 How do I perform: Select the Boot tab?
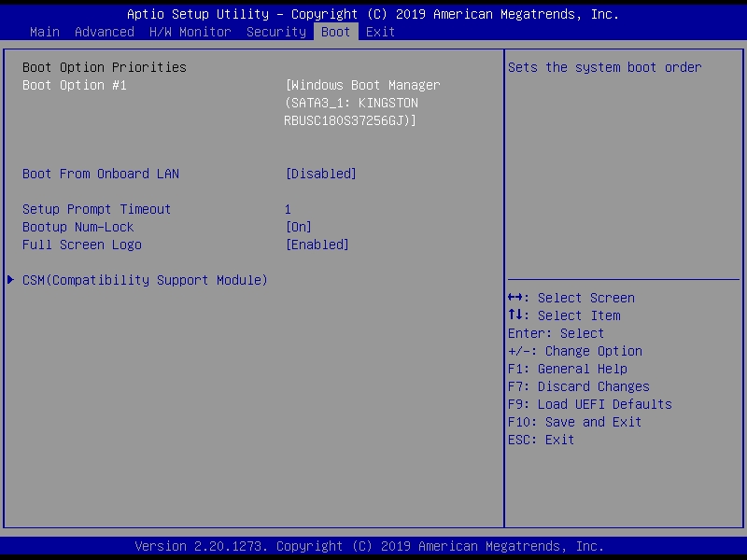(335, 32)
